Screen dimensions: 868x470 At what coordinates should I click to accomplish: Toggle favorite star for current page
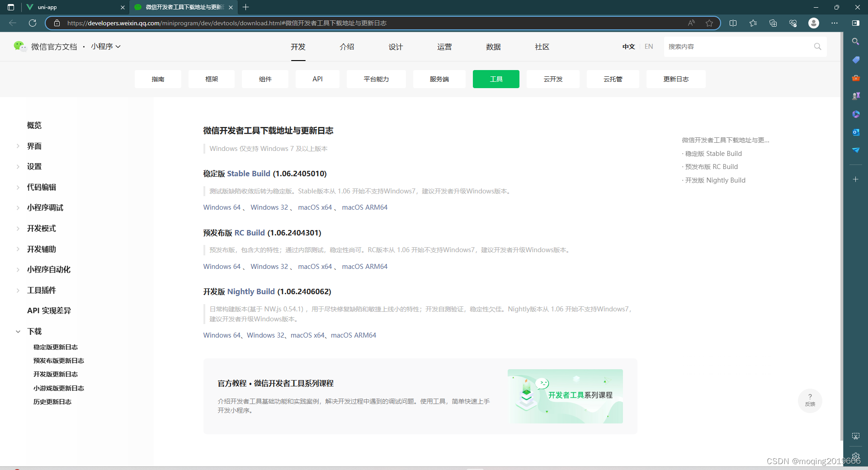(709, 23)
